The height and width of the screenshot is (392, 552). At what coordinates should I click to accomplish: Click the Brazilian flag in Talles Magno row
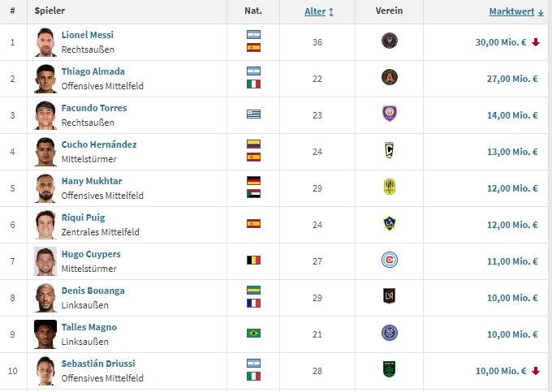tap(253, 333)
